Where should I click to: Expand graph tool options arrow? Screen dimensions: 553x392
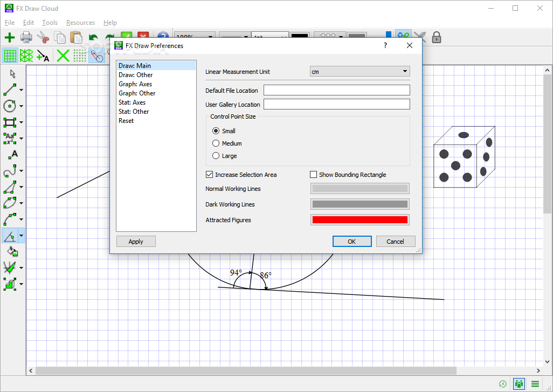pos(21,268)
